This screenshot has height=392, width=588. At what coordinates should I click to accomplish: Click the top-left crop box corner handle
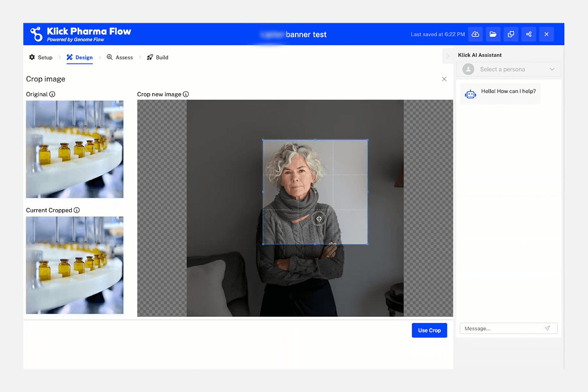point(263,140)
